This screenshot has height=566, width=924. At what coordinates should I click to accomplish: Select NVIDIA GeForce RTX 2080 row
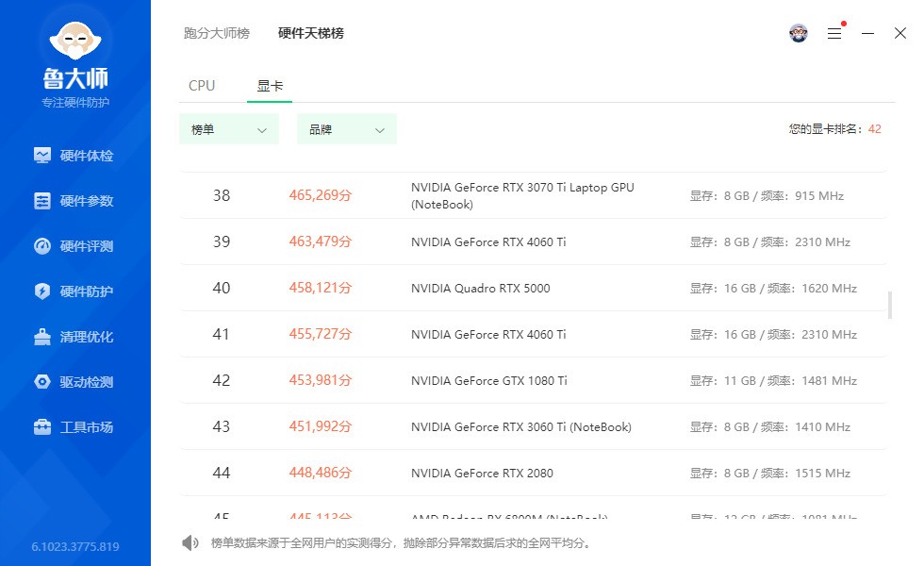pos(534,473)
